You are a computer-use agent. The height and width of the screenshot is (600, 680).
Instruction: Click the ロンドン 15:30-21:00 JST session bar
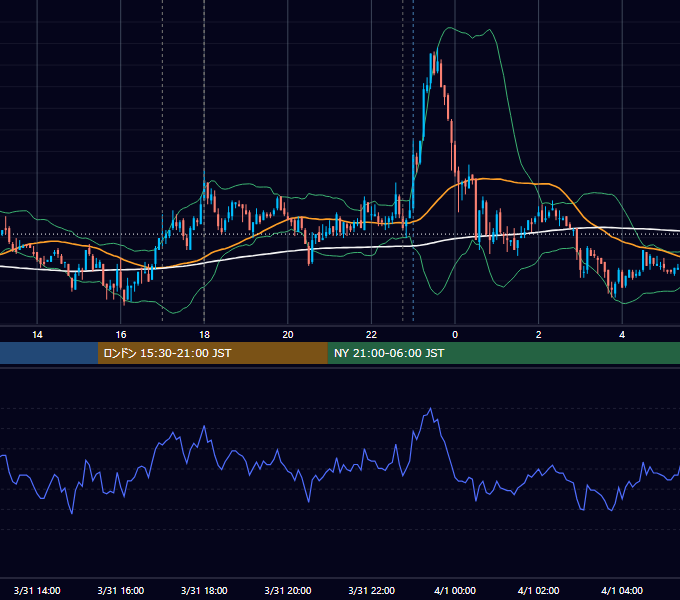point(212,353)
